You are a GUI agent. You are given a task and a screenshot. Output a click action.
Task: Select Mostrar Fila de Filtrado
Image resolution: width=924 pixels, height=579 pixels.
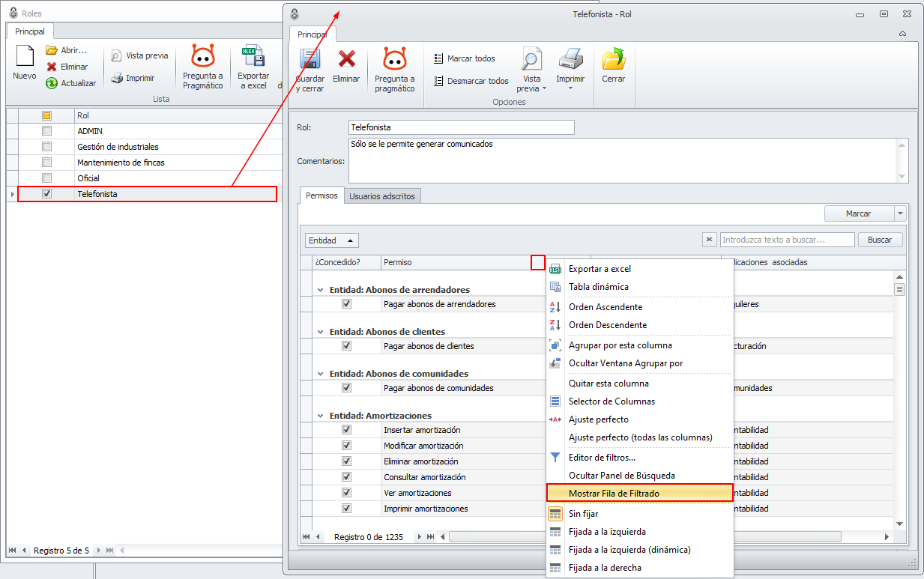639,493
